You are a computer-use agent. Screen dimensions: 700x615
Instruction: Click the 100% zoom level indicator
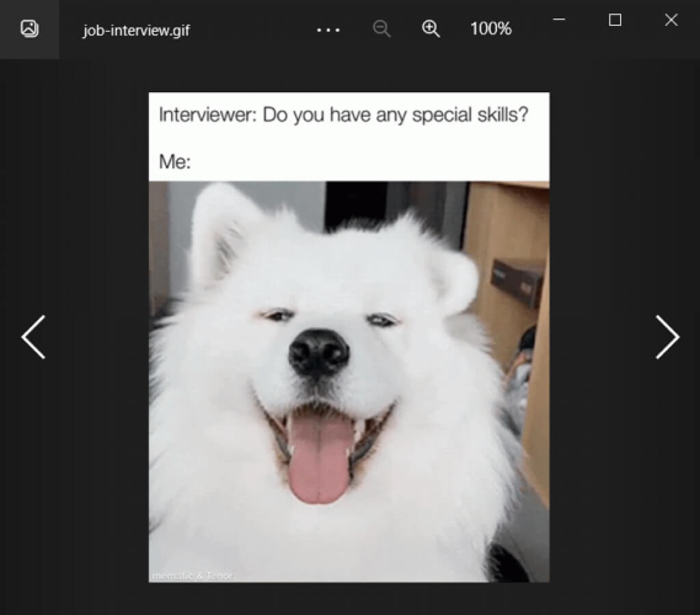(x=490, y=29)
